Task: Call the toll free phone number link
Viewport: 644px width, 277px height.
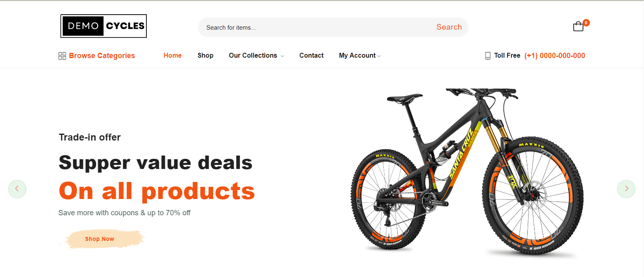Action: tap(555, 56)
